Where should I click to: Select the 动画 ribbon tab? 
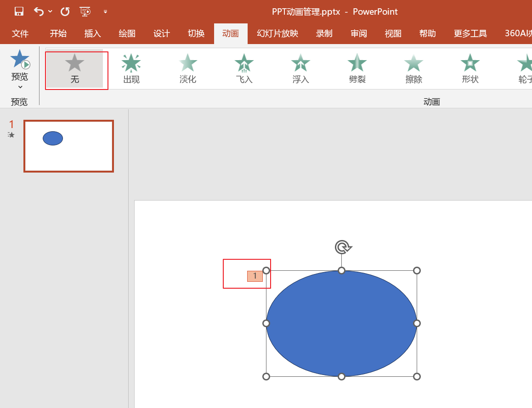[231, 34]
